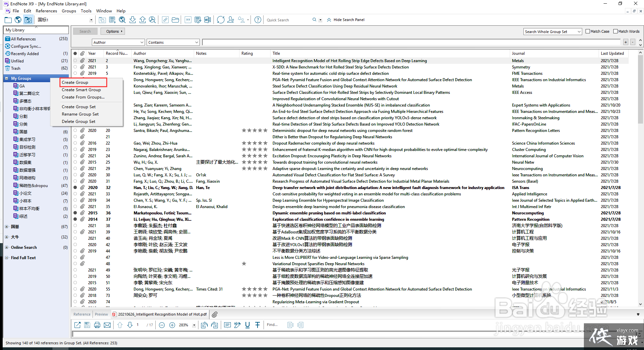Open the EndNote Help question mark icon
The image size is (644, 350).
coord(258,20)
